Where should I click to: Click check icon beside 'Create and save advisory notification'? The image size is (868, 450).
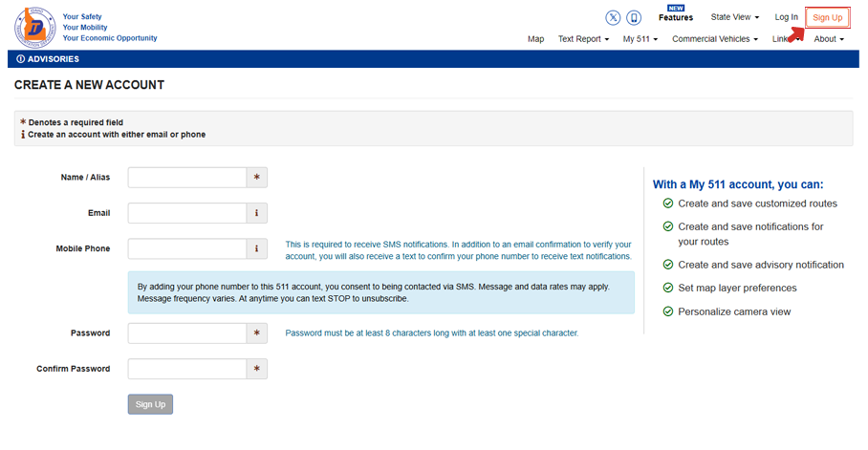tap(668, 265)
